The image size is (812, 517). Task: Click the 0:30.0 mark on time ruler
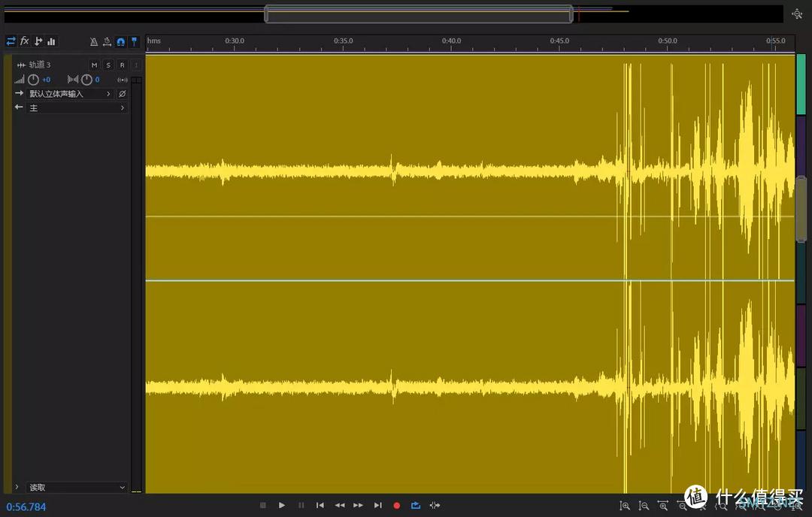coord(235,41)
